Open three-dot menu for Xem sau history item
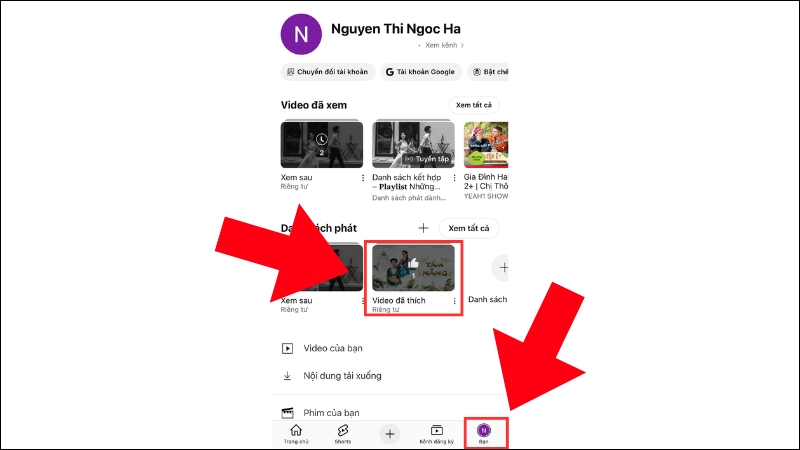This screenshot has height=450, width=800. click(x=364, y=178)
